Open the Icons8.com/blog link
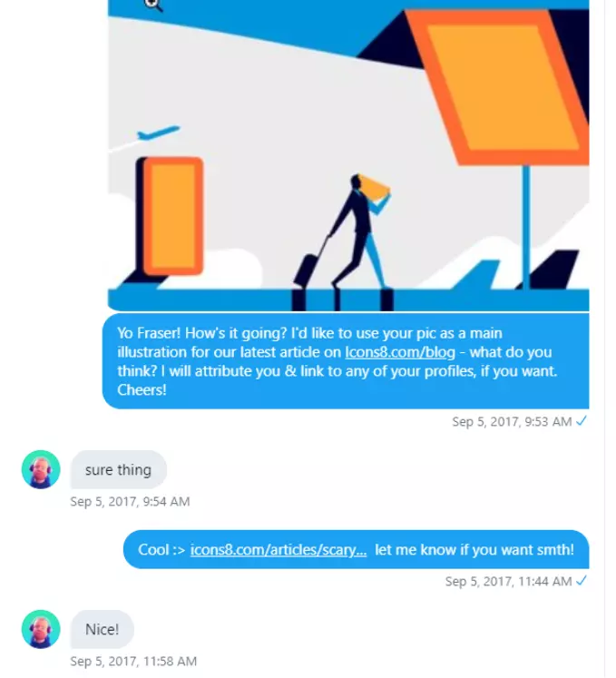616x678 pixels. 400,352
